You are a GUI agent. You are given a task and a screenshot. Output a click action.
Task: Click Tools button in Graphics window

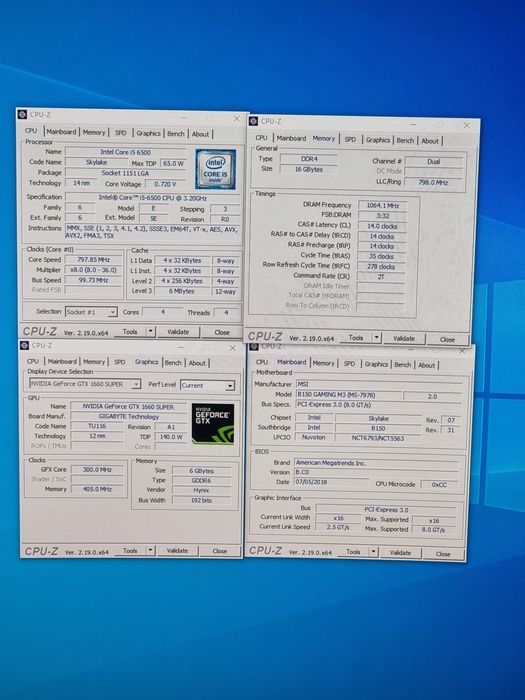130,550
